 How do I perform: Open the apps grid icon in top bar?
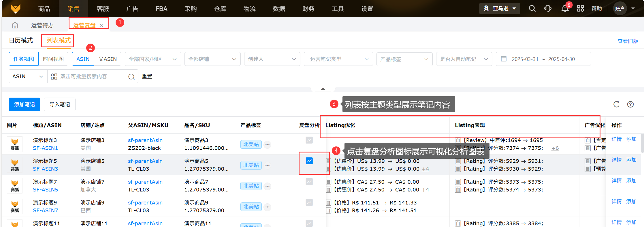[x=581, y=9]
